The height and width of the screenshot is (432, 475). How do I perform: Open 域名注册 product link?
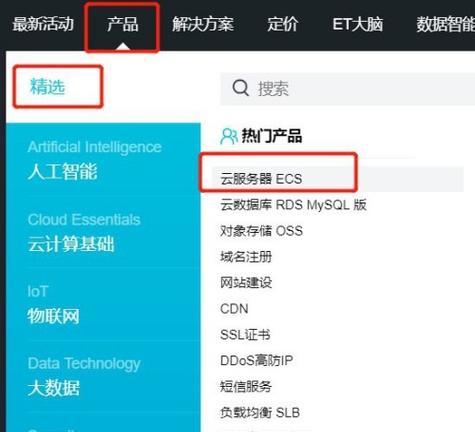coord(246,257)
